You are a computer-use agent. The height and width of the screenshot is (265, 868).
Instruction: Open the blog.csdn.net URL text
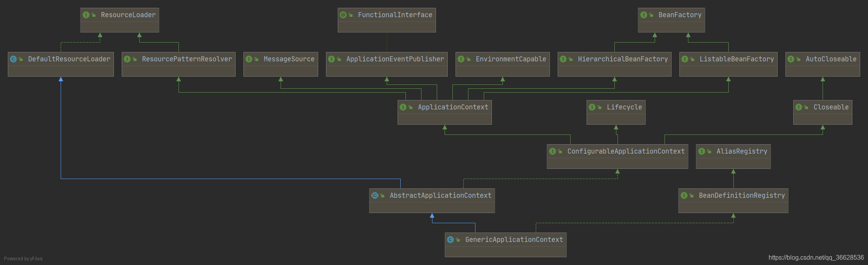[816, 258]
